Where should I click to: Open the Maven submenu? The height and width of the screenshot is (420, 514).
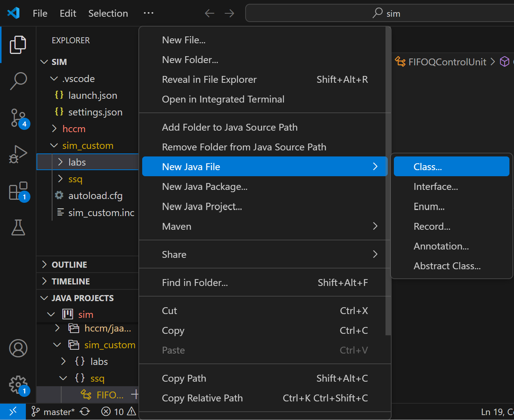[x=176, y=226]
